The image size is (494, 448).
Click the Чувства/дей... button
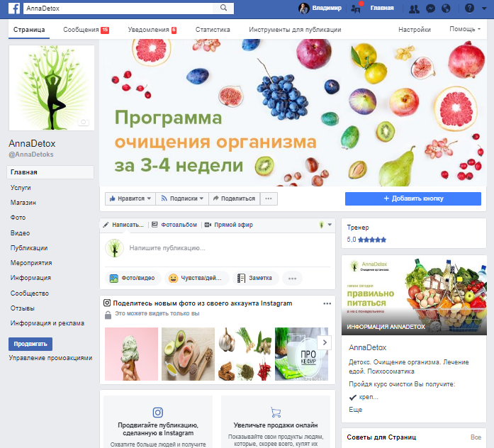click(x=196, y=278)
